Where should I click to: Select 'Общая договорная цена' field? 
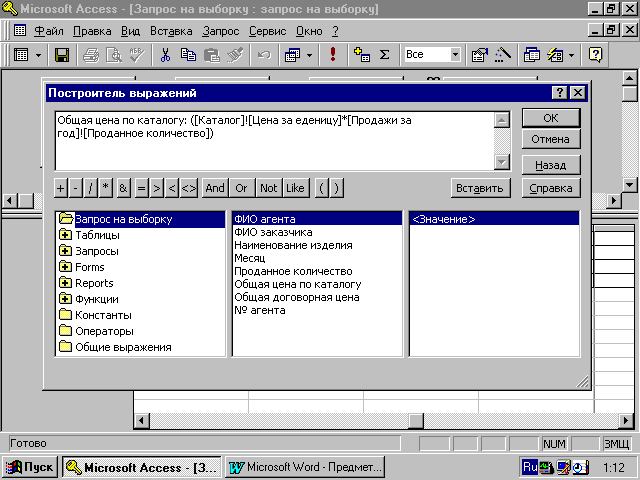pyautogui.click(x=297, y=297)
